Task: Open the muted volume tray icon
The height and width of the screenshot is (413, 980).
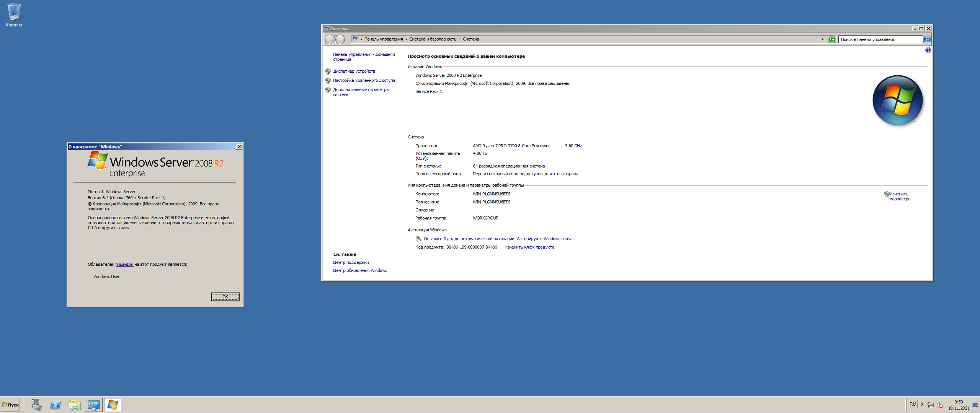Action: tap(939, 405)
